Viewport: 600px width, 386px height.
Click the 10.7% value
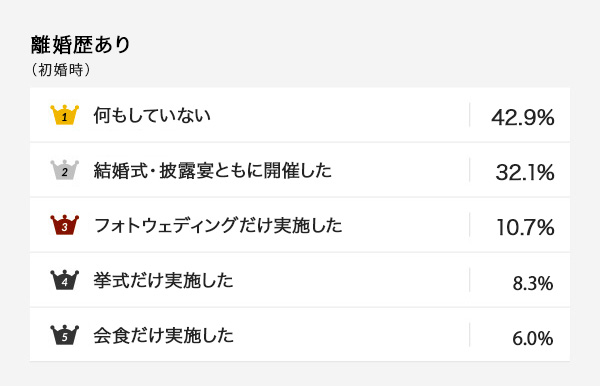[525, 227]
